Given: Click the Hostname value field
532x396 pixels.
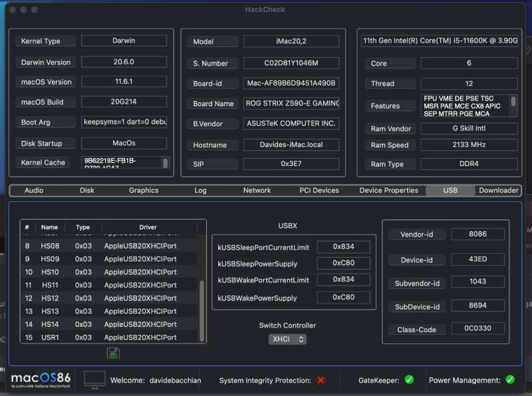Looking at the screenshot, I should click(291, 145).
